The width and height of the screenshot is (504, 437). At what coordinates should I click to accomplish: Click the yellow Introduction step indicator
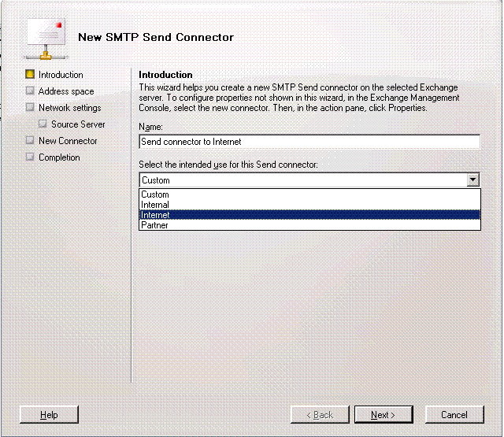coord(30,74)
